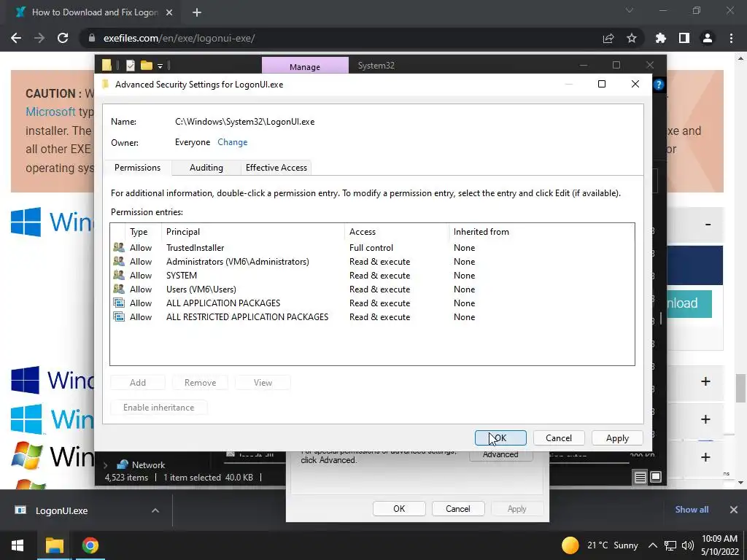Click the share page icon in address bar
This screenshot has height=560, width=747.
coord(608,38)
